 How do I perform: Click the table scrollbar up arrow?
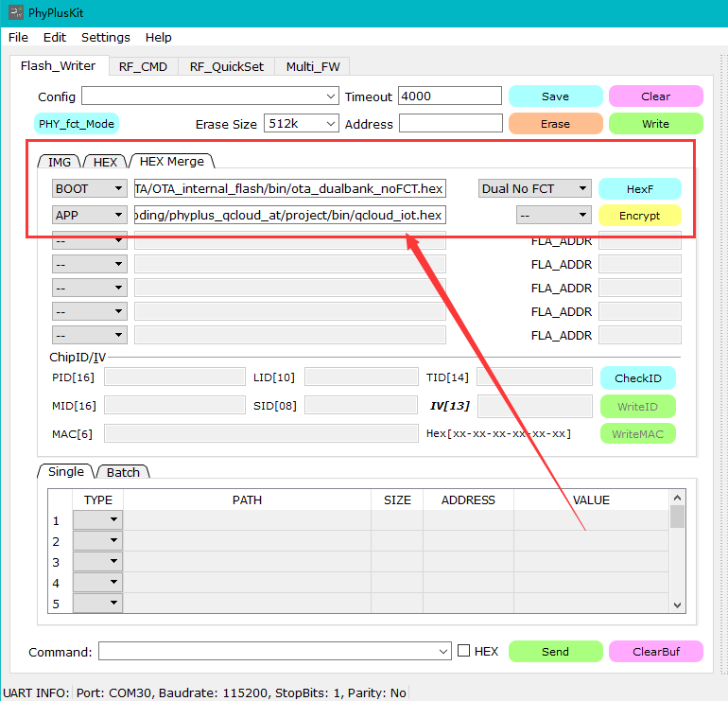(677, 498)
